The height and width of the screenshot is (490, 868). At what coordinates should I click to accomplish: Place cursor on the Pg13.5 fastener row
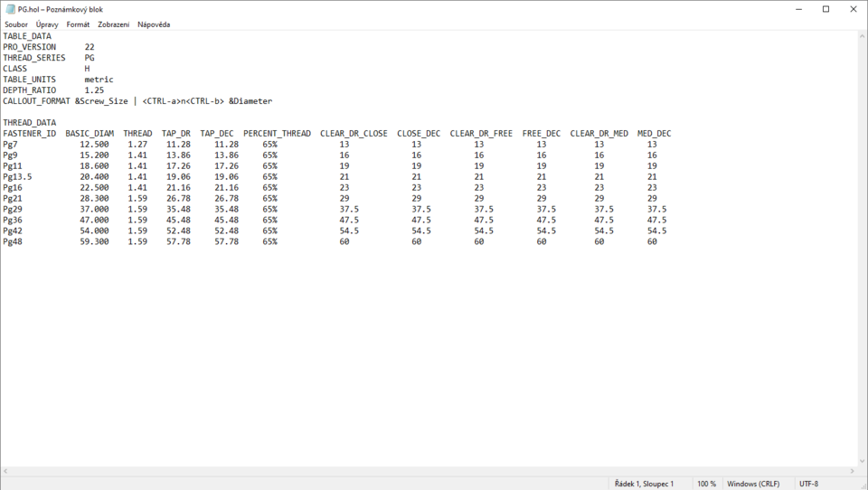tap(17, 177)
